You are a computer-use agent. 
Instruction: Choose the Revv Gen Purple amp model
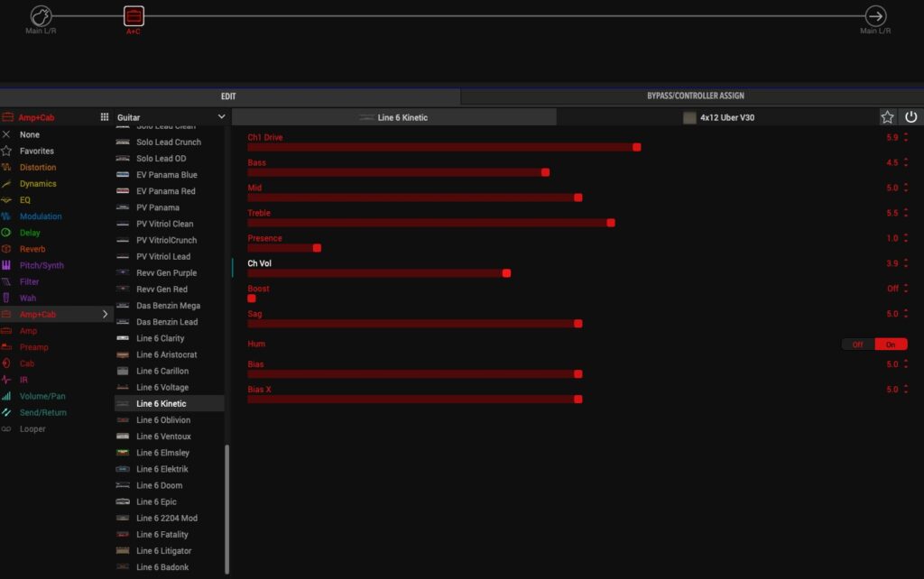(x=166, y=273)
